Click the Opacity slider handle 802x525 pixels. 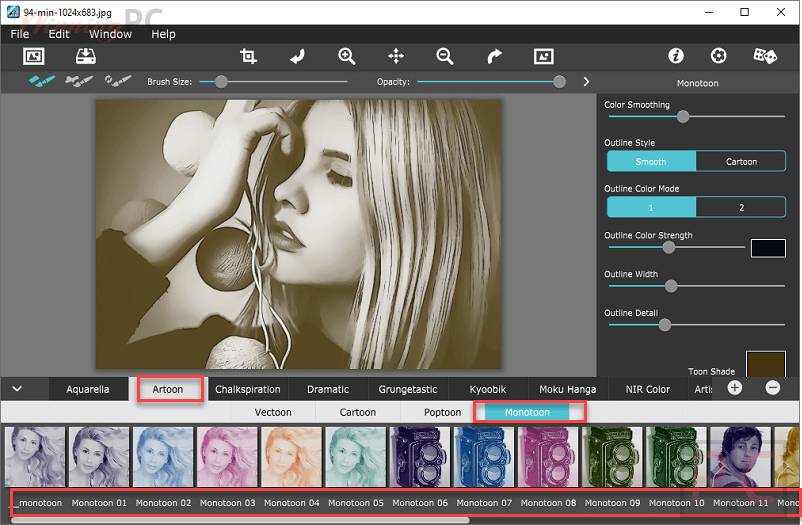560,81
